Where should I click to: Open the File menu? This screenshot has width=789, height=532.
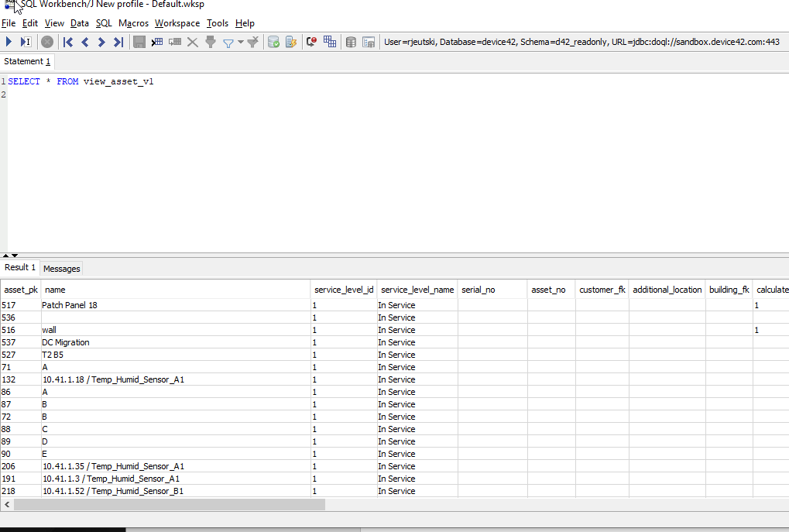[9, 23]
